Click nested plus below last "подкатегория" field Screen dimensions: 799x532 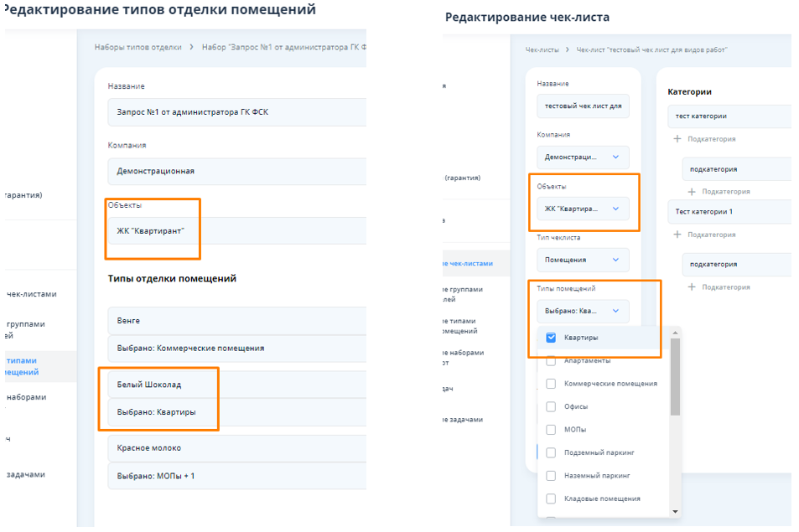click(692, 287)
